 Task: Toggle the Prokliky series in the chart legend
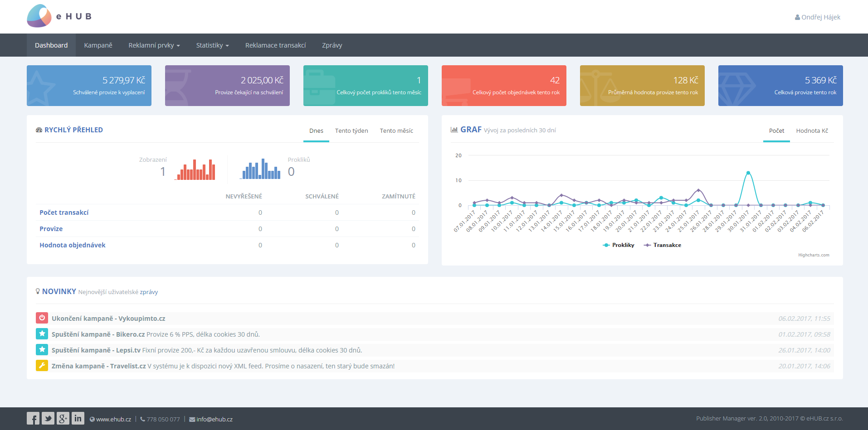point(618,245)
